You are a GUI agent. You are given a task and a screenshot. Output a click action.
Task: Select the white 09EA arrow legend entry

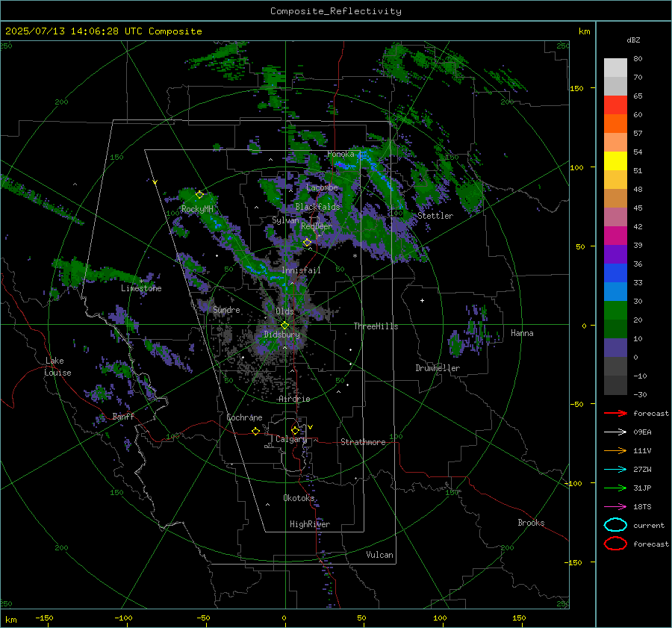(x=615, y=432)
